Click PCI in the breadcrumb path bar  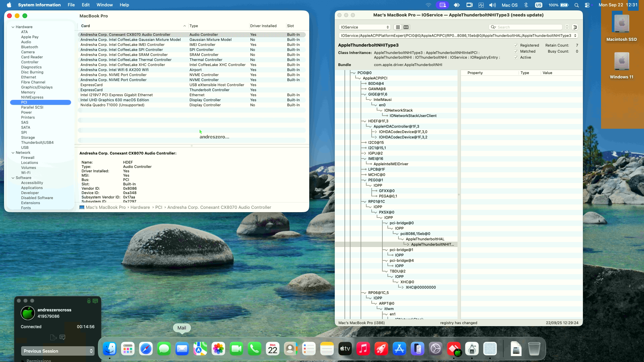pyautogui.click(x=159, y=207)
